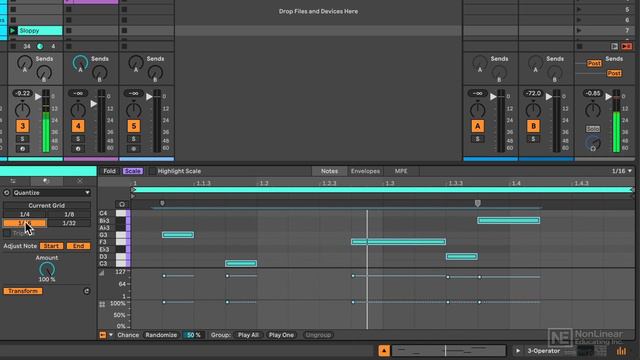Click the quantize Amount knob
Screen dimensions: 640x360
tap(47, 269)
